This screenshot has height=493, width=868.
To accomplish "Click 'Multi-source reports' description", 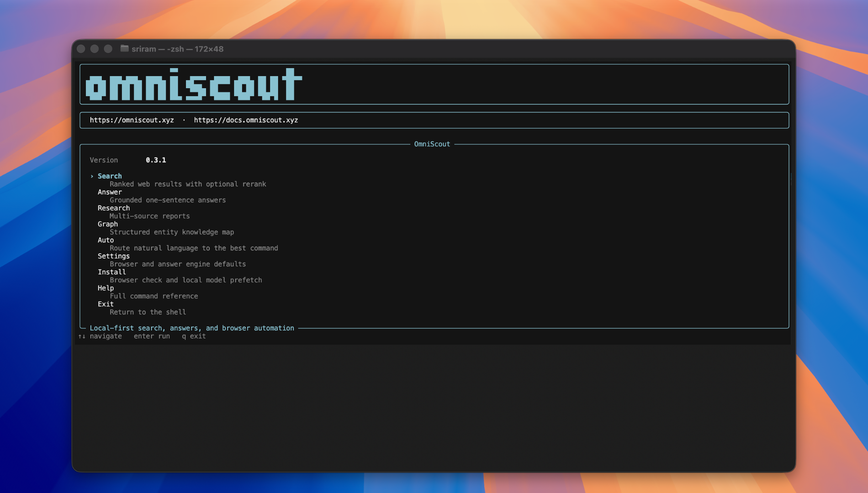I will point(149,216).
